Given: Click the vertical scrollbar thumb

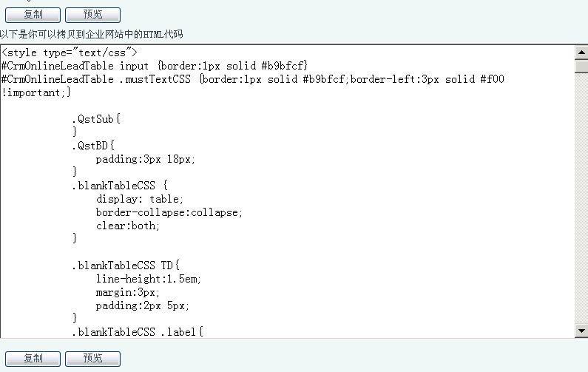Looking at the screenshot, I should click(581, 67).
